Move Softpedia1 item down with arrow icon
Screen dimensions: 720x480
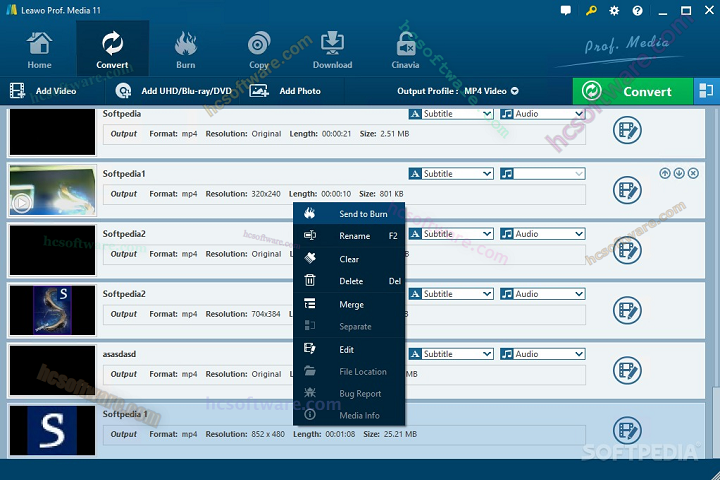pyautogui.click(x=679, y=173)
